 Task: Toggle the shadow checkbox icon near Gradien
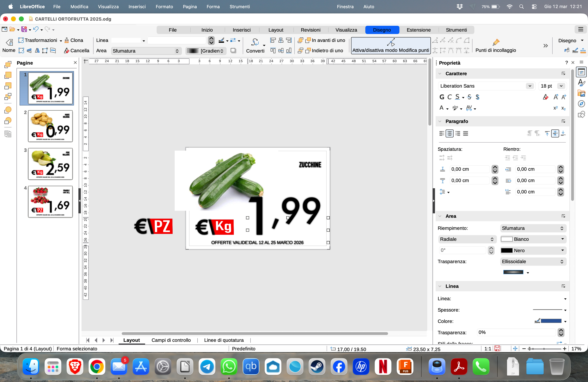233,51
